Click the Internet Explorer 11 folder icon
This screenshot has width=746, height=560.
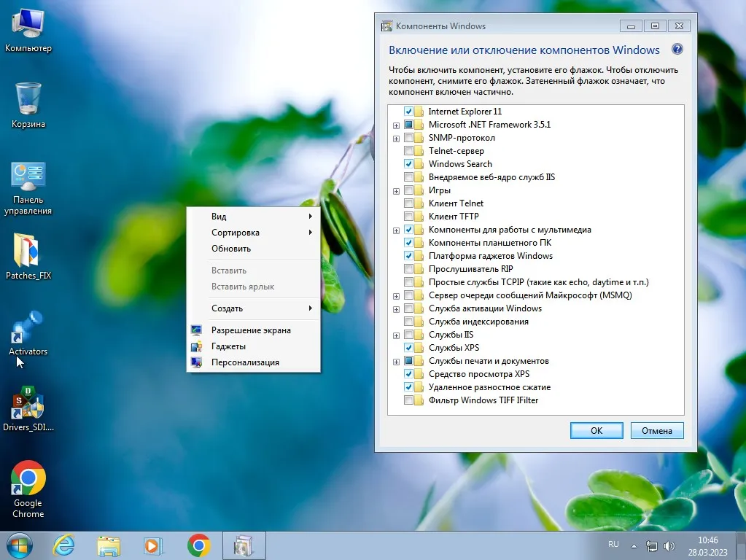pyautogui.click(x=419, y=112)
